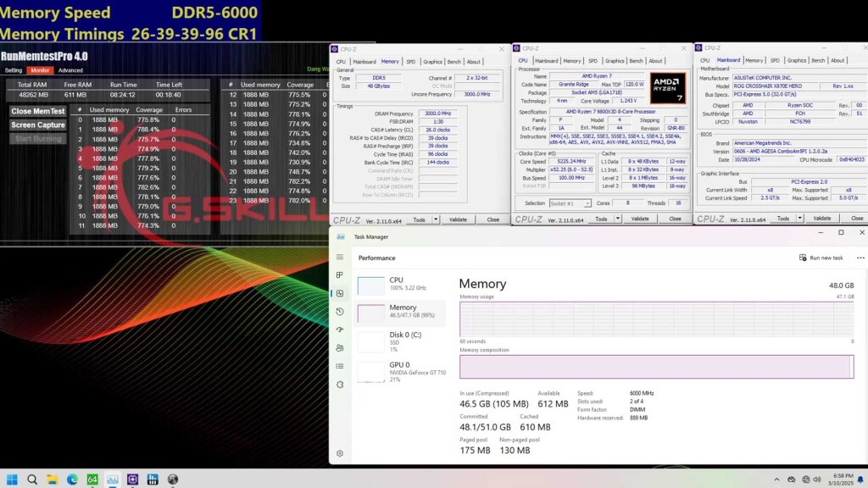Click the Tools button in CPU-Z Mainboard window
This screenshot has height=488, width=868.
pos(782,218)
